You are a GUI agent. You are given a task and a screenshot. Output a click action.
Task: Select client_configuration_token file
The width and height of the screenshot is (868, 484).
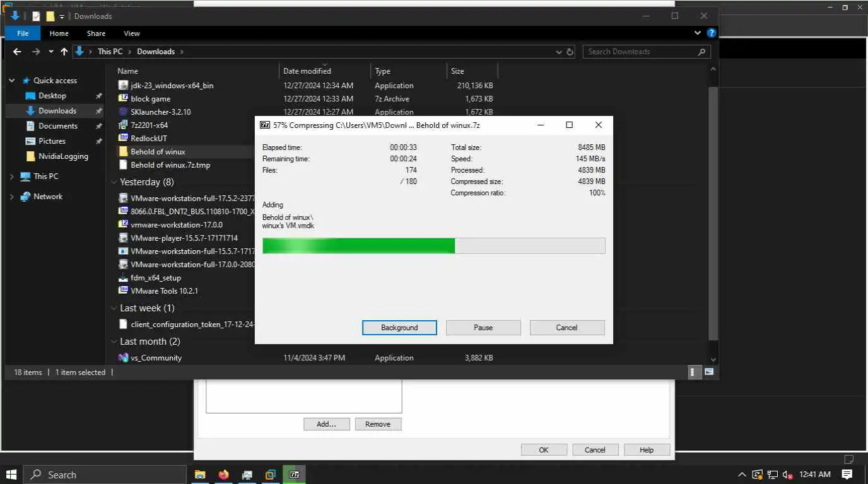pos(187,325)
